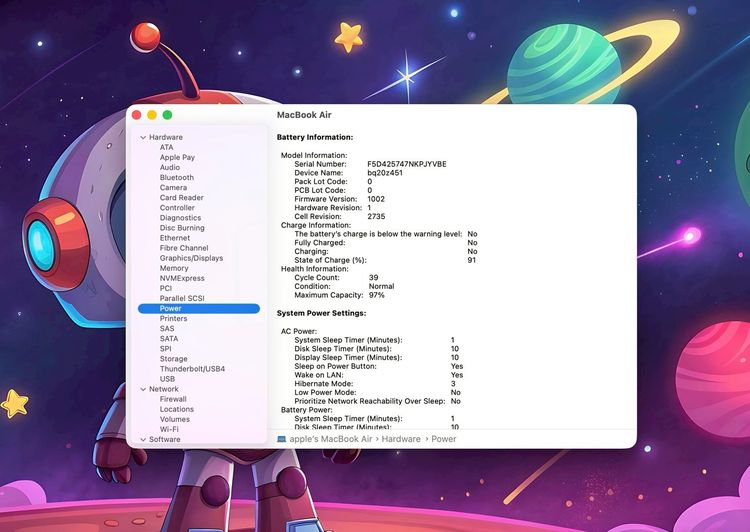The width and height of the screenshot is (750, 532).
Task: Expand the Software section disclosure arrow
Action: (x=143, y=439)
